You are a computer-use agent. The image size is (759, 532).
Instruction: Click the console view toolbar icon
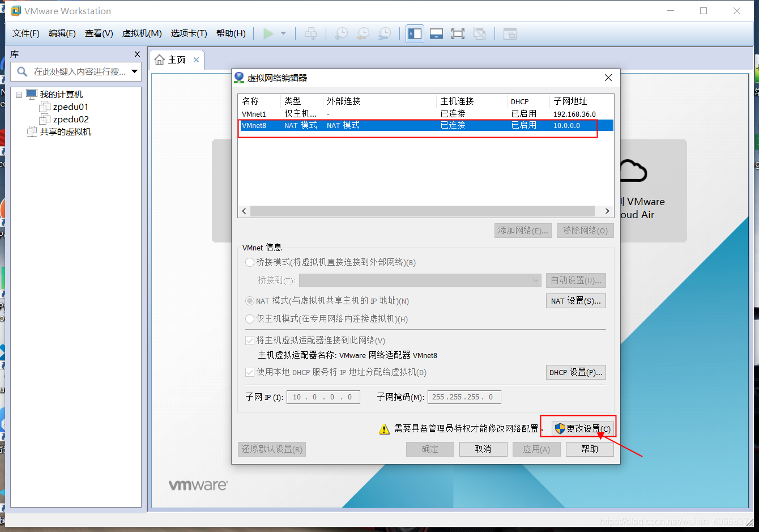coord(510,34)
